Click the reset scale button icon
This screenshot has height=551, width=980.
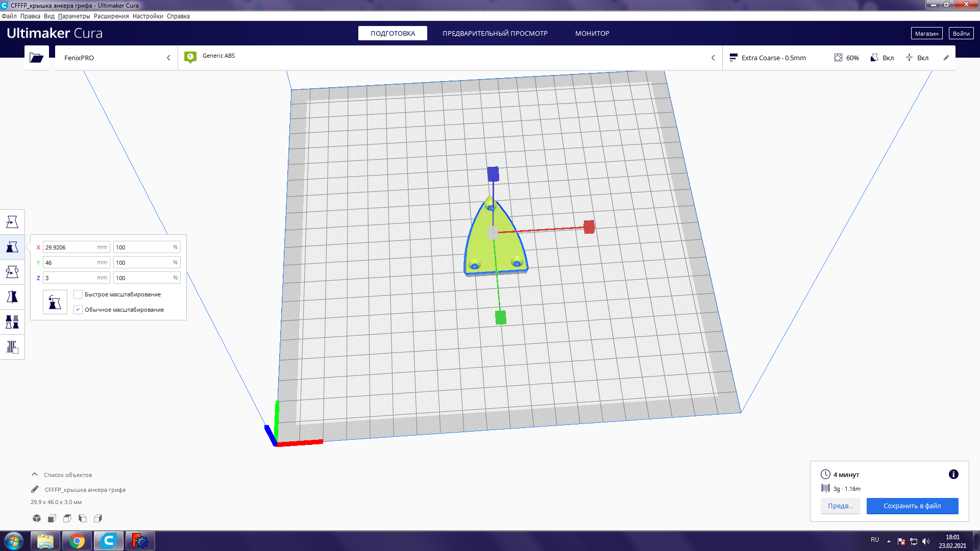tap(55, 302)
